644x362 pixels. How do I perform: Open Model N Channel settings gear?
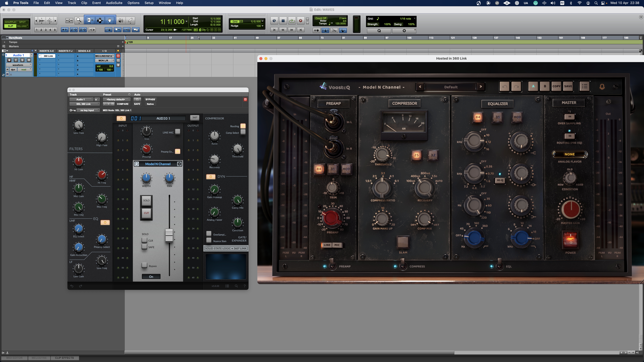pos(179,164)
